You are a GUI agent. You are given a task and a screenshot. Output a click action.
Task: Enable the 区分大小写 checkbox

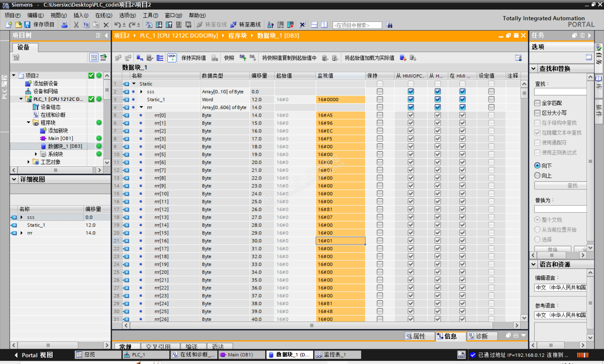click(537, 113)
